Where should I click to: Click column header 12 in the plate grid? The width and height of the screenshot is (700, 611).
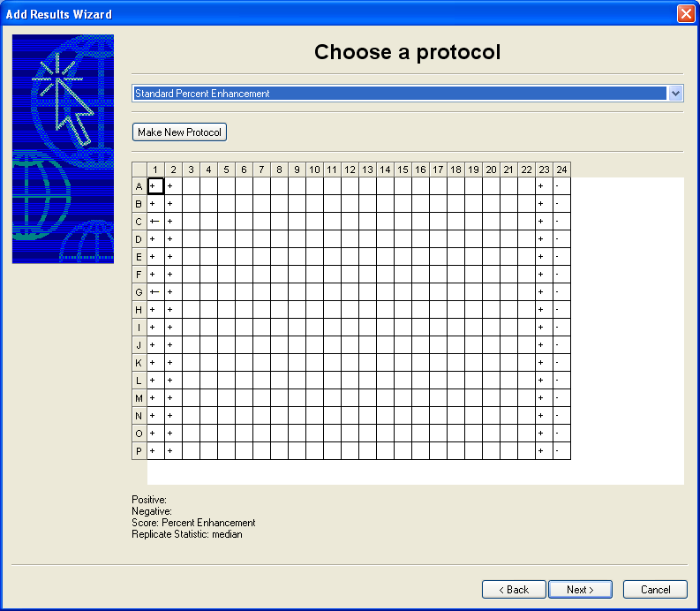click(x=350, y=170)
